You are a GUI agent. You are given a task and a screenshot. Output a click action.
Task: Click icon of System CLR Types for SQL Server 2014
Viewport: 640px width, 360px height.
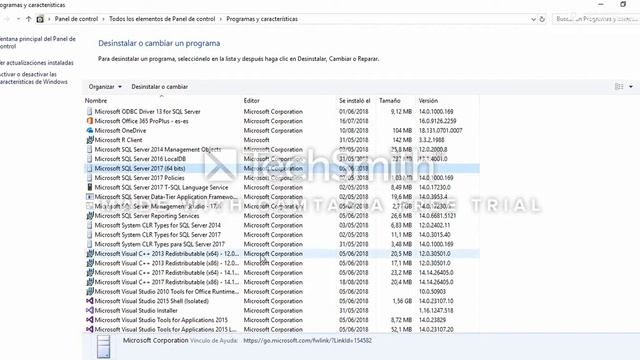tap(89, 225)
